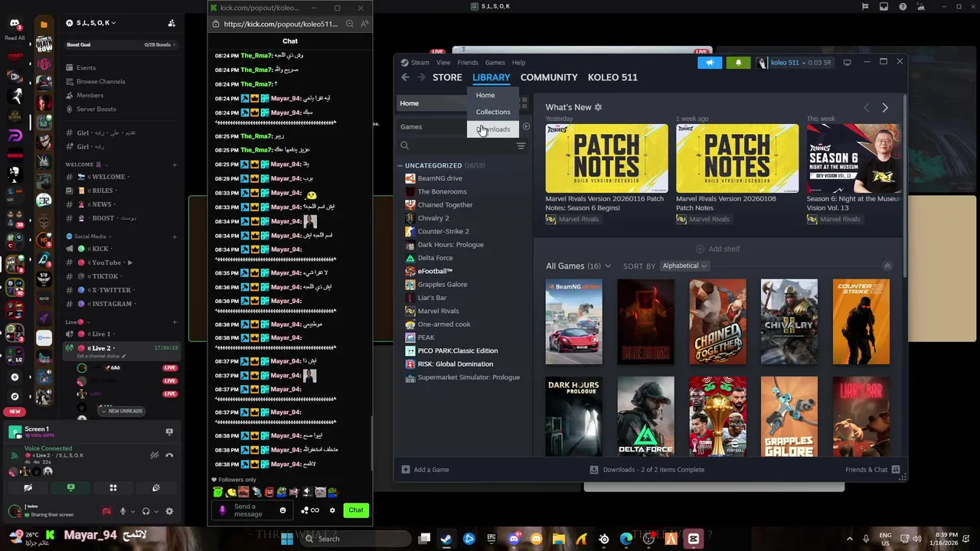980x551 pixels.
Task: Click Steam icon in Windows taskbar
Action: coord(446,539)
